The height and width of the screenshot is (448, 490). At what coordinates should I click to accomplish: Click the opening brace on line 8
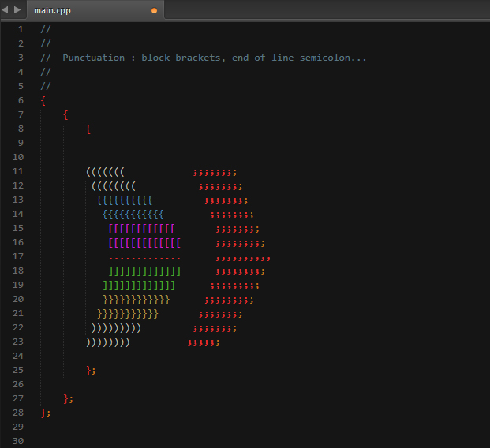tap(88, 129)
